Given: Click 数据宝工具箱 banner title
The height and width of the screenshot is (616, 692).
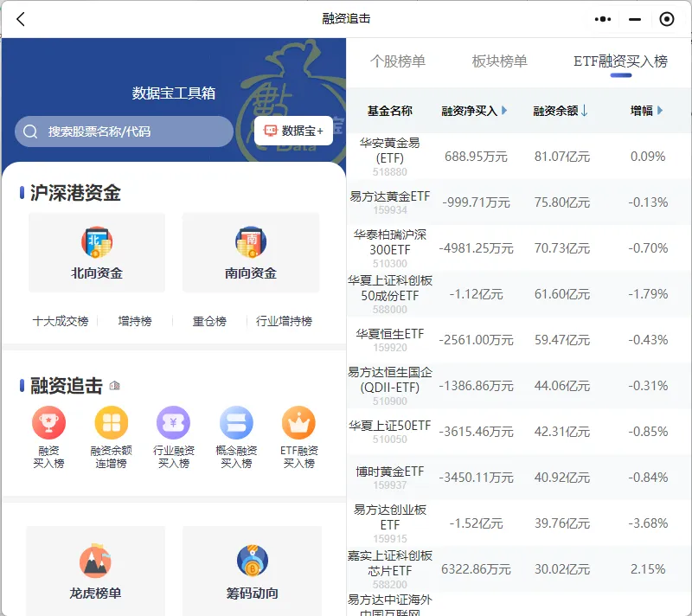Looking at the screenshot, I should [174, 93].
